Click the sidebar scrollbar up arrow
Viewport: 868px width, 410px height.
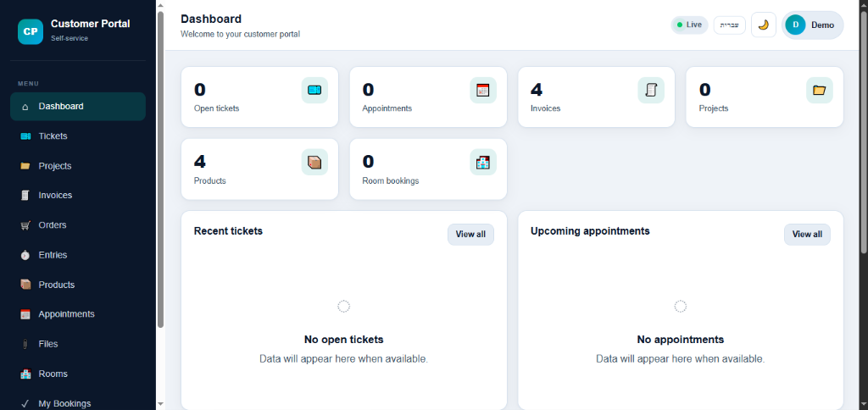tap(160, 6)
